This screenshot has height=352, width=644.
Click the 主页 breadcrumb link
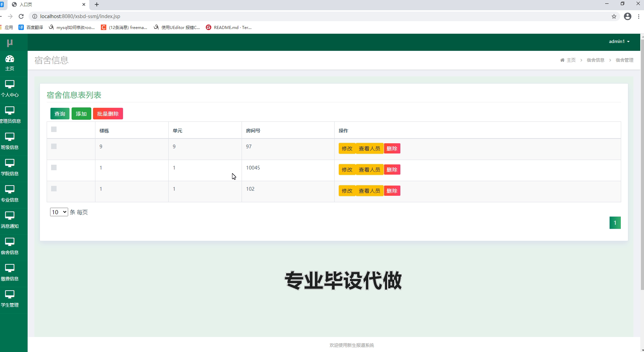click(x=568, y=60)
